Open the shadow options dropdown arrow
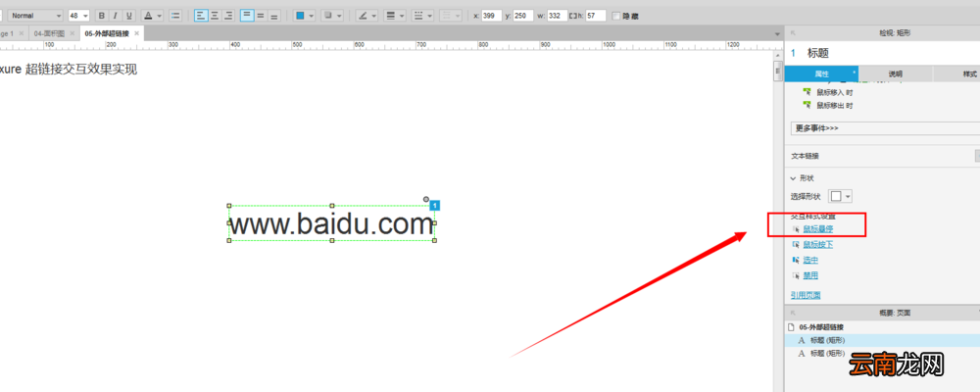The width and height of the screenshot is (980, 392). coord(339,16)
